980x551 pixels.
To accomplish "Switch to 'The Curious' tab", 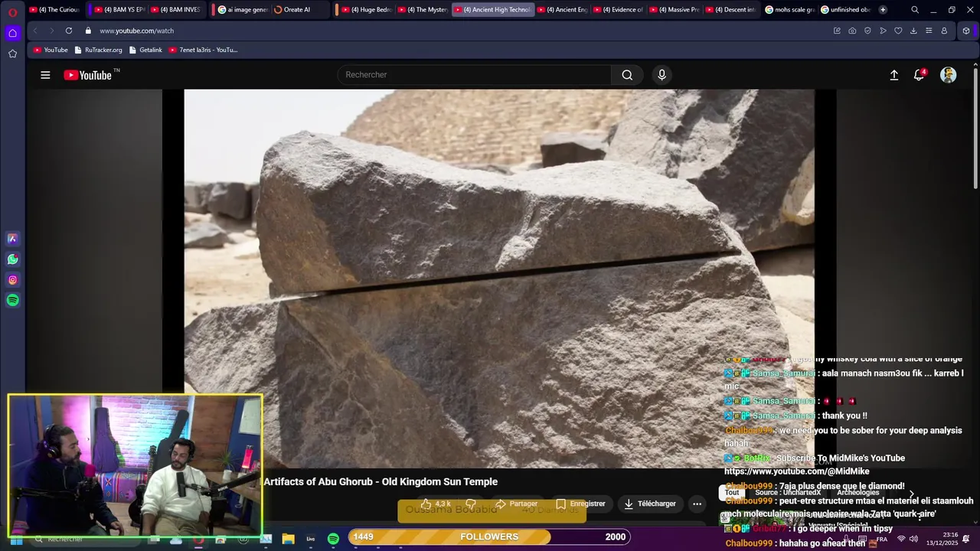I will (54, 10).
